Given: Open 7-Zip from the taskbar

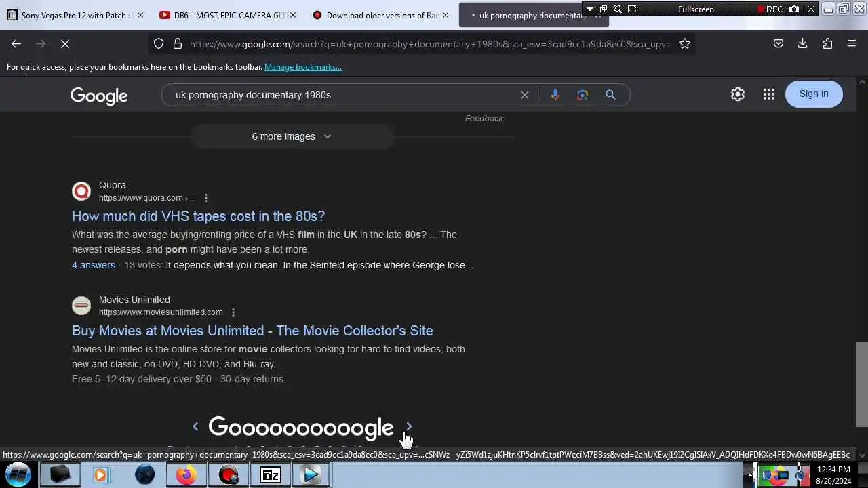Looking at the screenshot, I should point(270,475).
